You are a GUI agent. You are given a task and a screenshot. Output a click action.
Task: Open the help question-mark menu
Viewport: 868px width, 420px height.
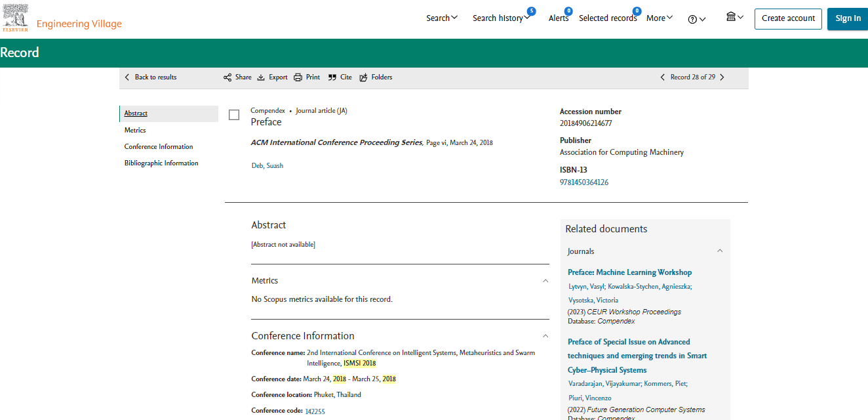pos(696,19)
